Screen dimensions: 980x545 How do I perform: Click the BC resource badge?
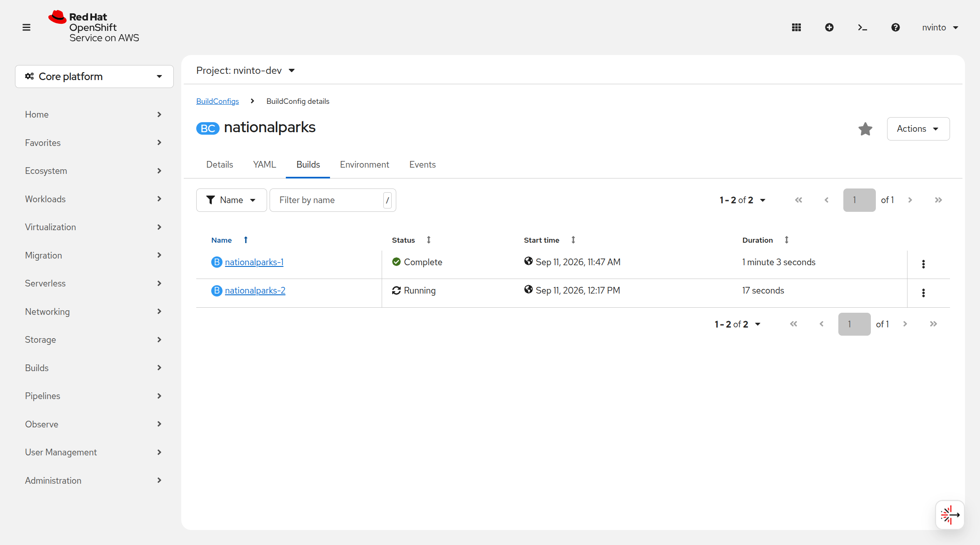[x=207, y=128]
